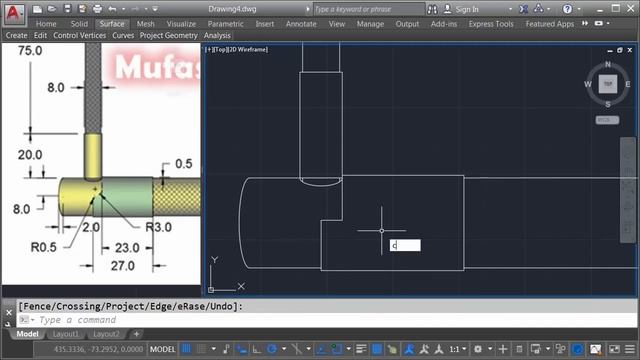This screenshot has height=360, width=640.
Task: Toggle ortho mode in status bar
Action: [257, 349]
